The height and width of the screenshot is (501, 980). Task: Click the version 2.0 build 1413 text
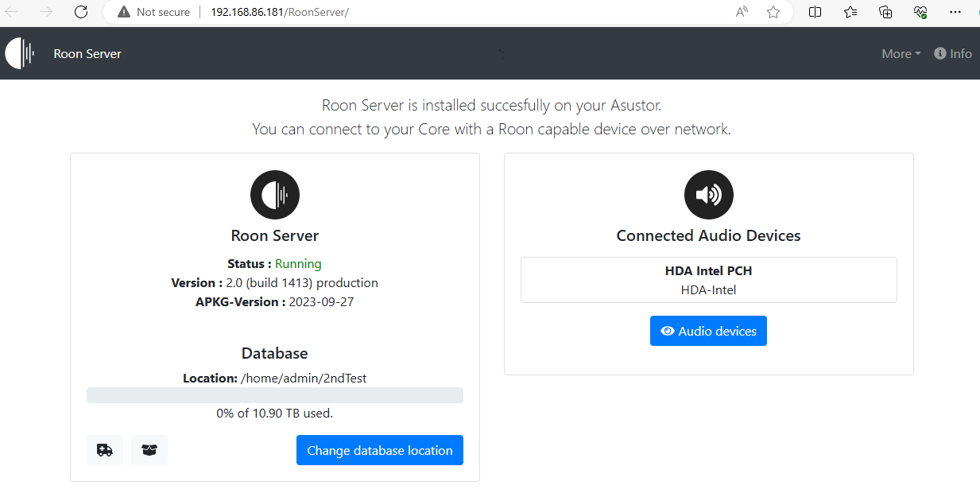pos(302,282)
